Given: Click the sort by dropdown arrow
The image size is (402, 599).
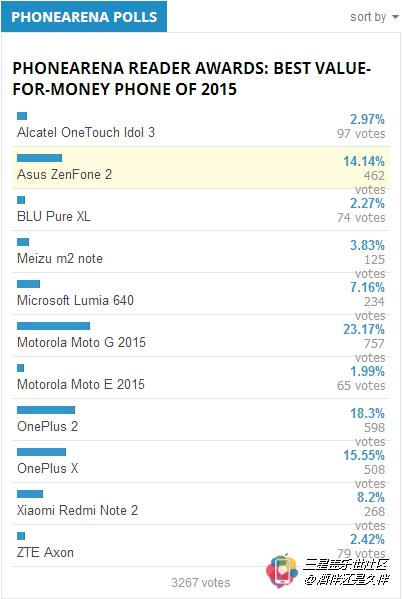Looking at the screenshot, I should coord(395,17).
